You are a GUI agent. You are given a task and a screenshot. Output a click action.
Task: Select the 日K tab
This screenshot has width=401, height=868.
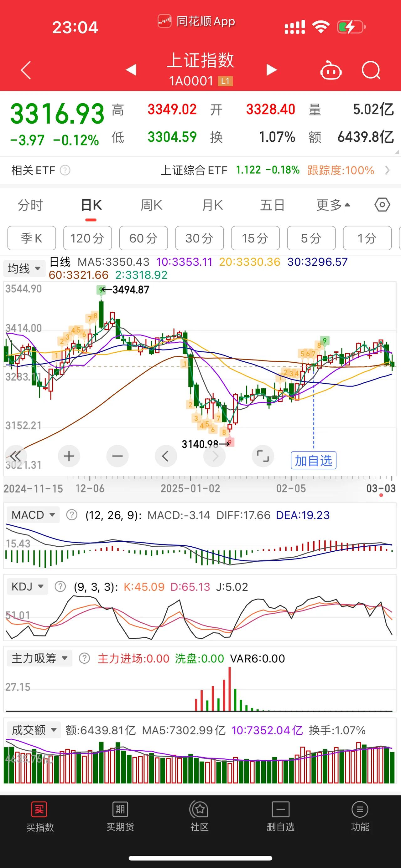pos(91,205)
